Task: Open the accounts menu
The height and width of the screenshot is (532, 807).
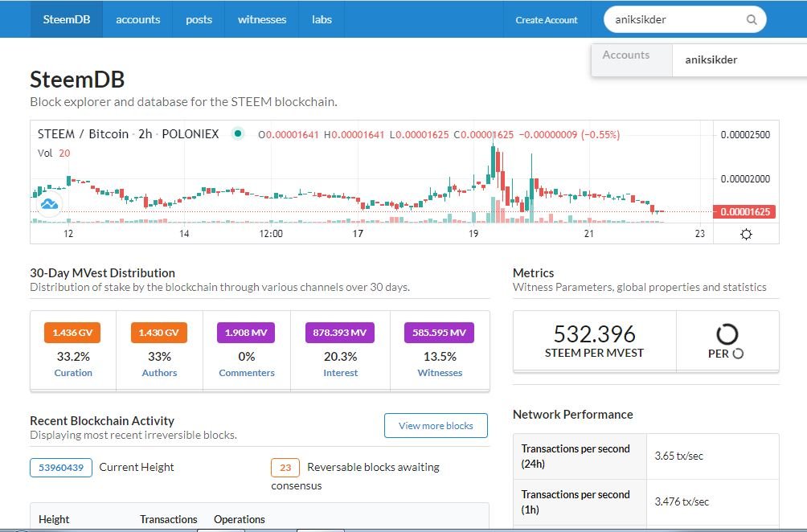Action: [x=138, y=19]
